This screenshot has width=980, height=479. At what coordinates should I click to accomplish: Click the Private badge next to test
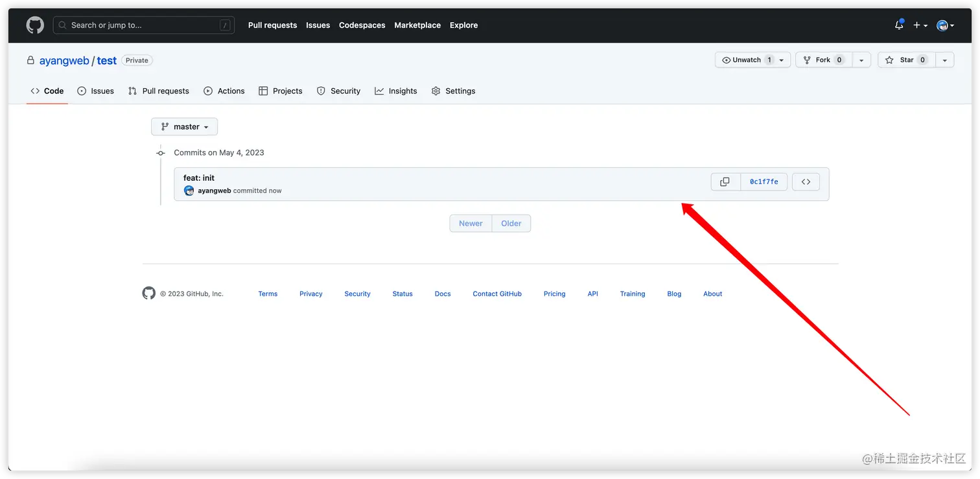coord(137,60)
